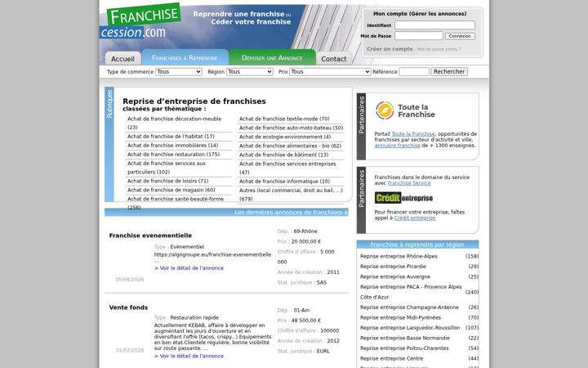The image size is (588, 368).
Task: Open Achat de franchise de loisirs
Action: pyautogui.click(x=167, y=181)
